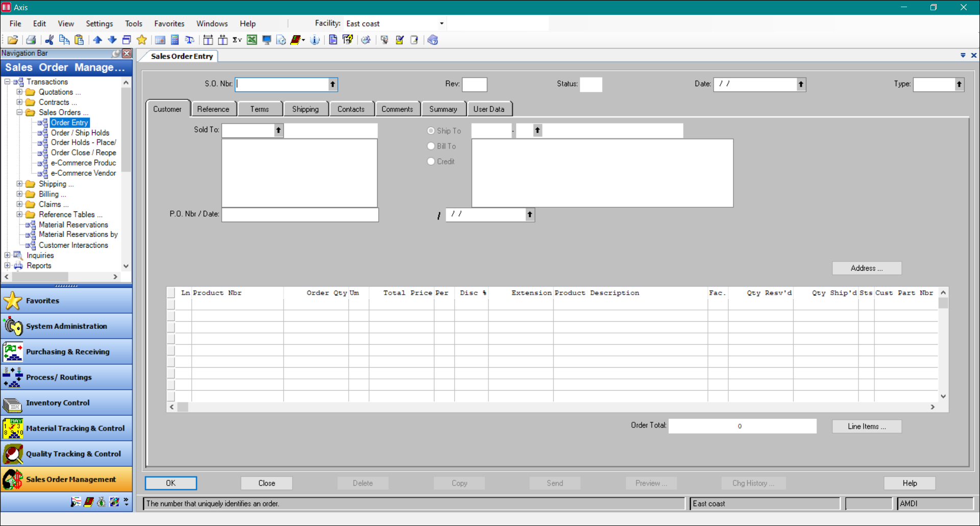Select the Bill To radio button
This screenshot has height=526, width=980.
click(430, 146)
